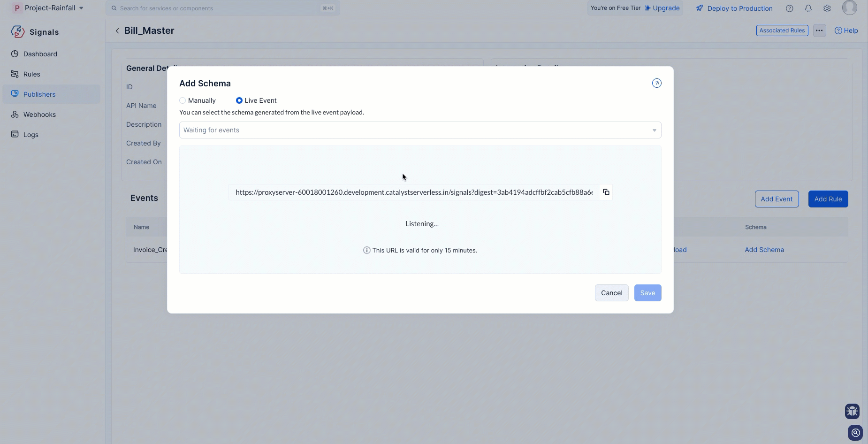Screen dimensions: 868x444
Task: Select the Live Event radio option
Action: [239, 100]
